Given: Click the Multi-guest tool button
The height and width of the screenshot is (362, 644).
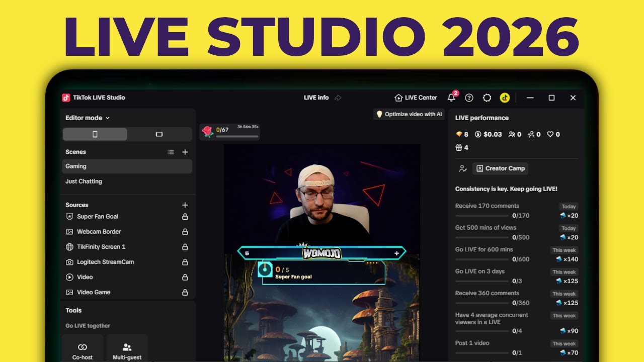Looking at the screenshot, I should click(127, 348).
